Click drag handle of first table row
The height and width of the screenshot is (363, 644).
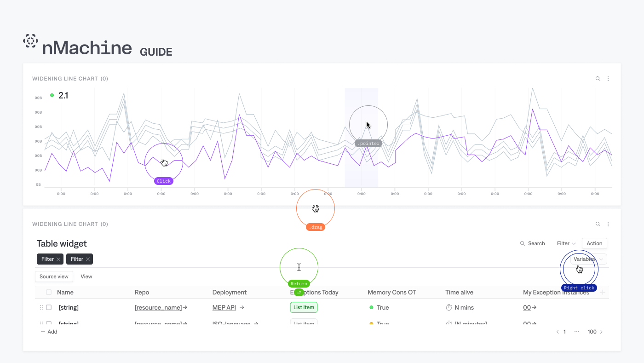pyautogui.click(x=41, y=307)
